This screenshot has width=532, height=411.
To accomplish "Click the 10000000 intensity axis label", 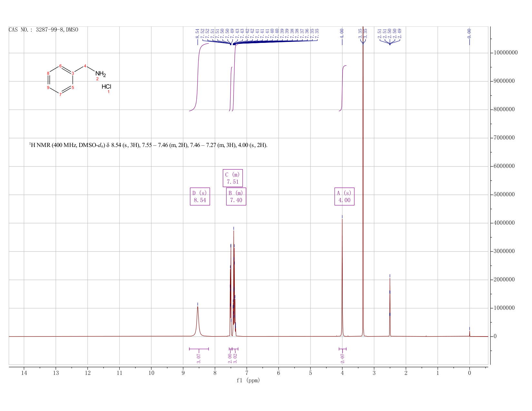I will click(x=506, y=53).
